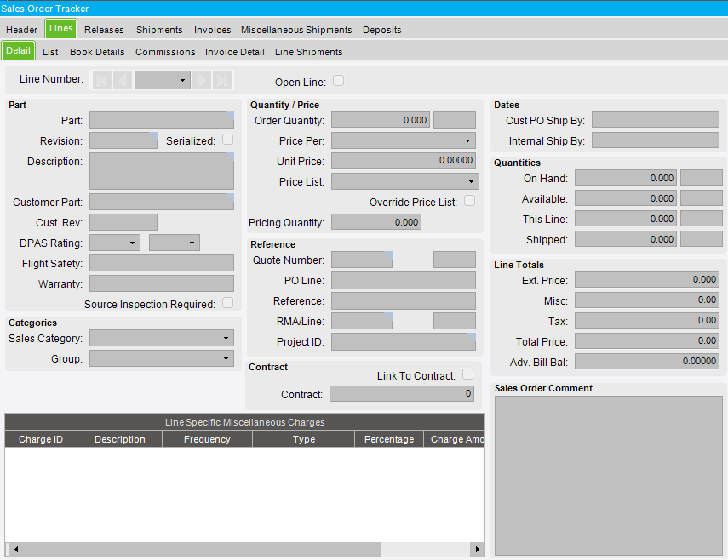Enable the Serialized checkbox
The height and width of the screenshot is (560, 728).
(227, 140)
